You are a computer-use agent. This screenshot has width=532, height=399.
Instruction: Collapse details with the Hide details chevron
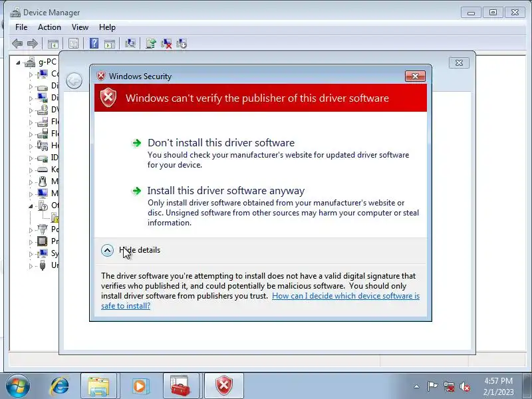click(x=107, y=251)
